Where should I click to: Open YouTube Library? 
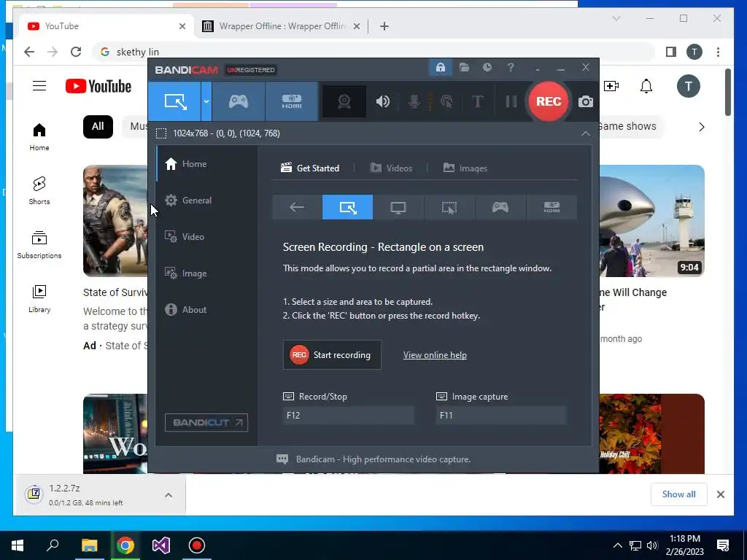point(39,298)
